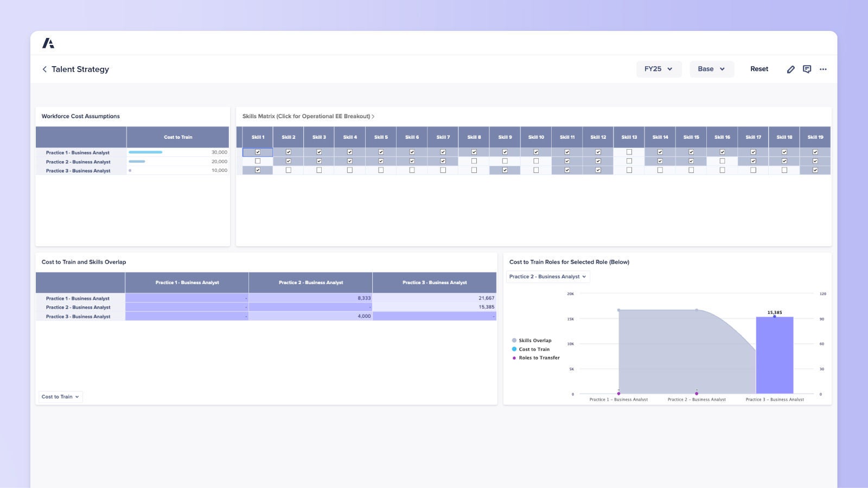Viewport: 868px width, 488px height.
Task: Select the Skill 10 column header
Action: (x=536, y=137)
